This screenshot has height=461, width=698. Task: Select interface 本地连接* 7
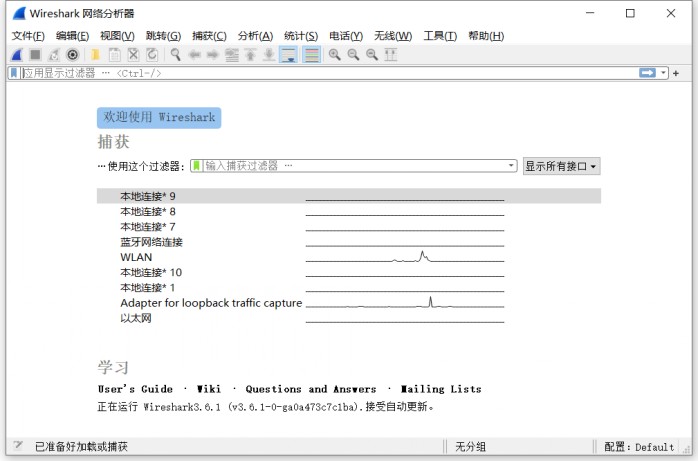tap(349, 226)
